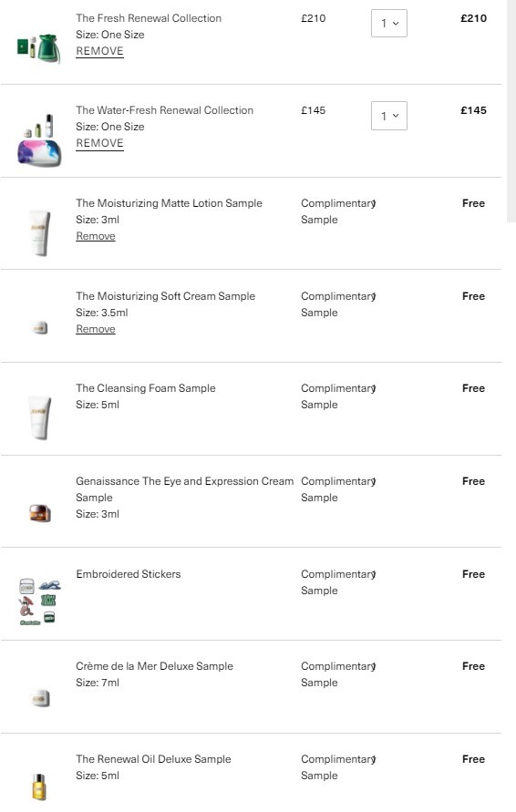
Task: Open The Water-Fresh Renewal Collection product image
Action: (39, 139)
